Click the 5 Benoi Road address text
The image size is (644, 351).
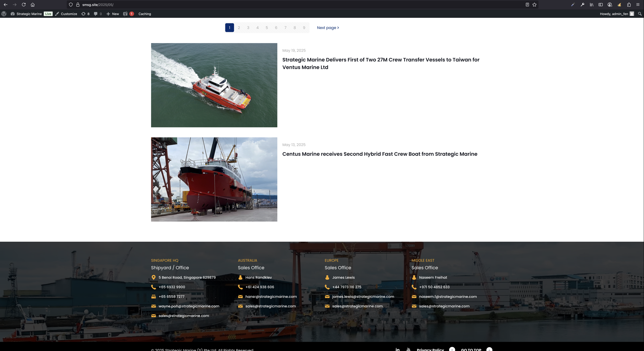point(187,277)
